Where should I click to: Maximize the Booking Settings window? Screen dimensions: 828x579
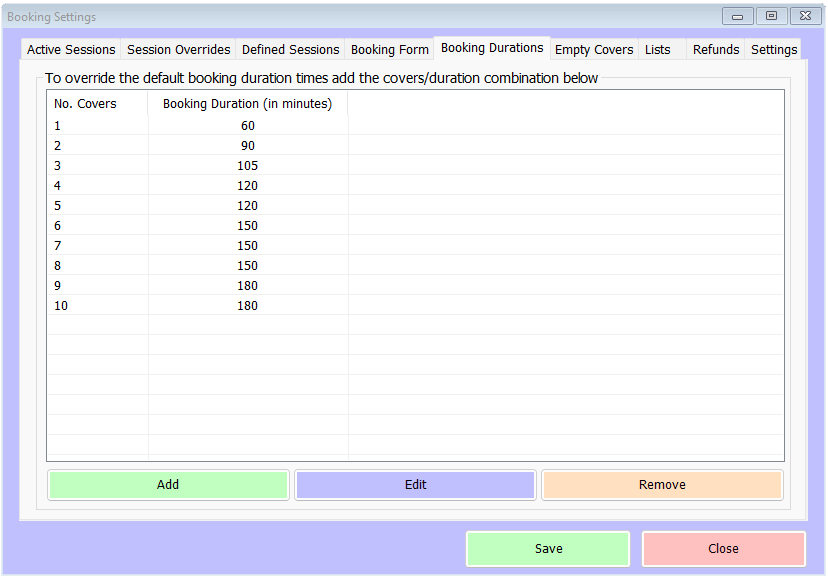point(771,16)
